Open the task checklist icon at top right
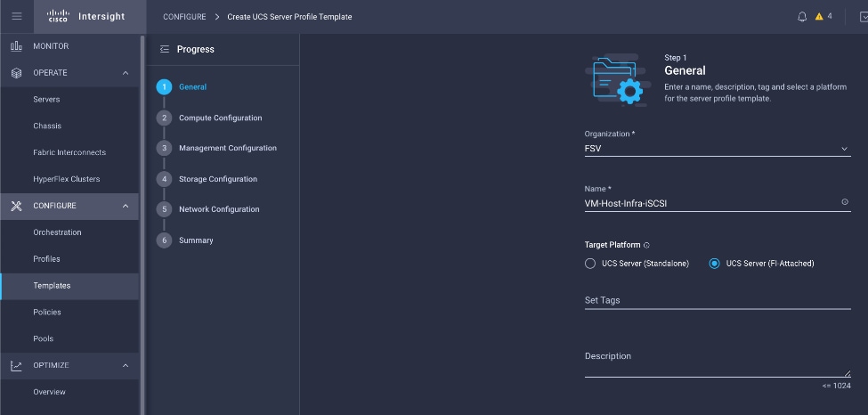Screen dimensions: 868x415 tap(864, 17)
